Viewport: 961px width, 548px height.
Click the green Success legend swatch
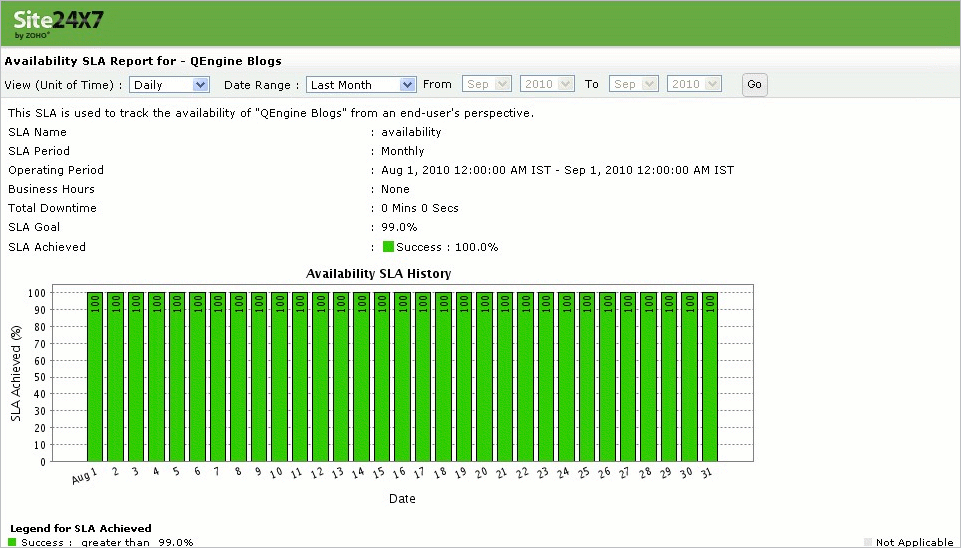point(13,542)
